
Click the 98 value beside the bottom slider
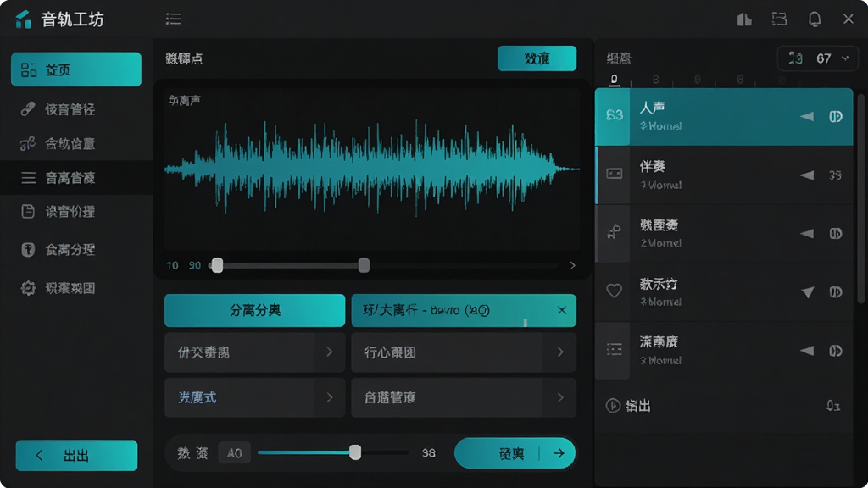[x=428, y=453]
